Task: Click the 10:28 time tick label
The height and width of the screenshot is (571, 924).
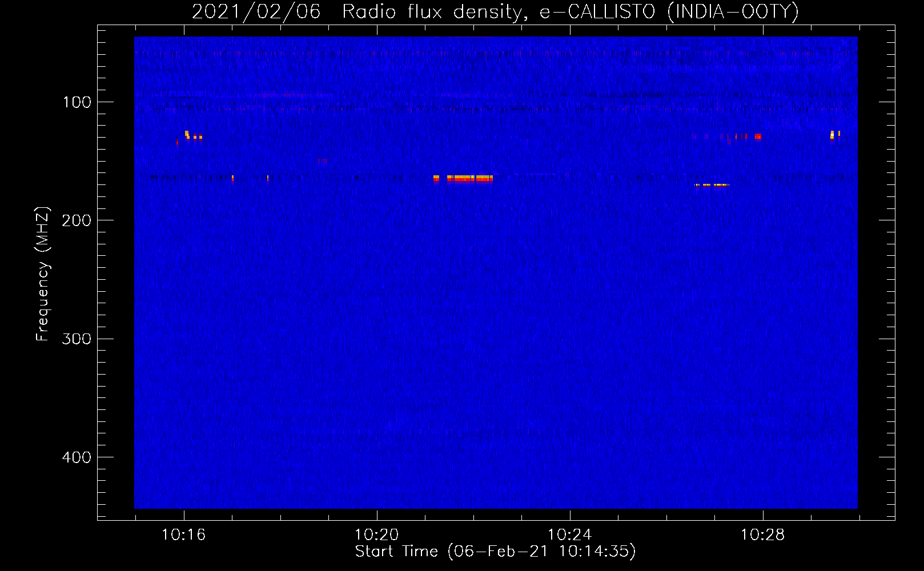Action: tap(762, 535)
